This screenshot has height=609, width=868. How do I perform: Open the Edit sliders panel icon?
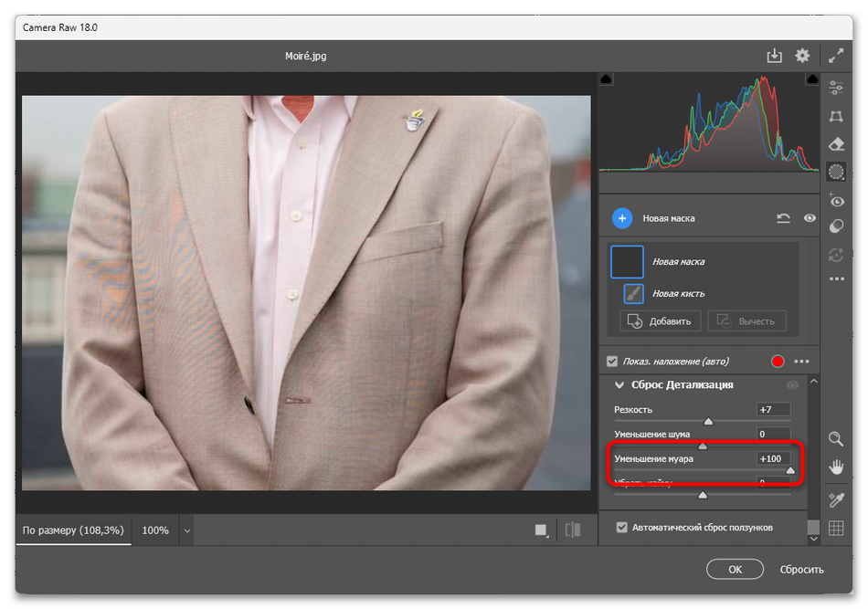coord(836,88)
